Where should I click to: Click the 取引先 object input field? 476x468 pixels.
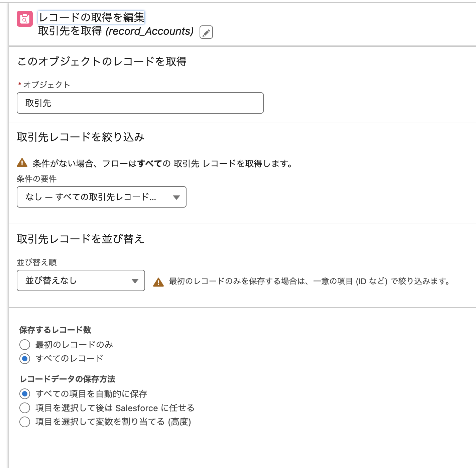tap(140, 103)
